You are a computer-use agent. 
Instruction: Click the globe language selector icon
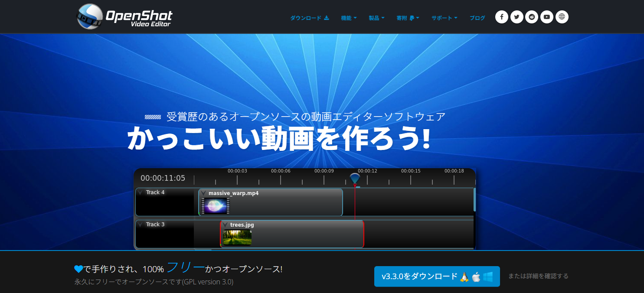pos(562,17)
